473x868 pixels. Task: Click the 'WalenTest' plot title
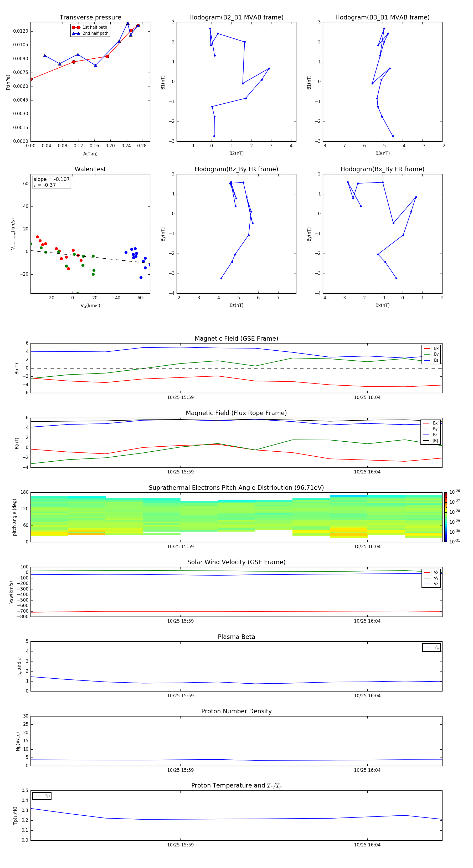click(90, 169)
